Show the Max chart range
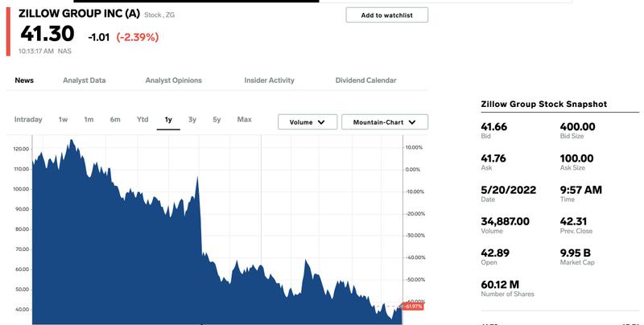This screenshot has height=325, width=644. click(245, 119)
